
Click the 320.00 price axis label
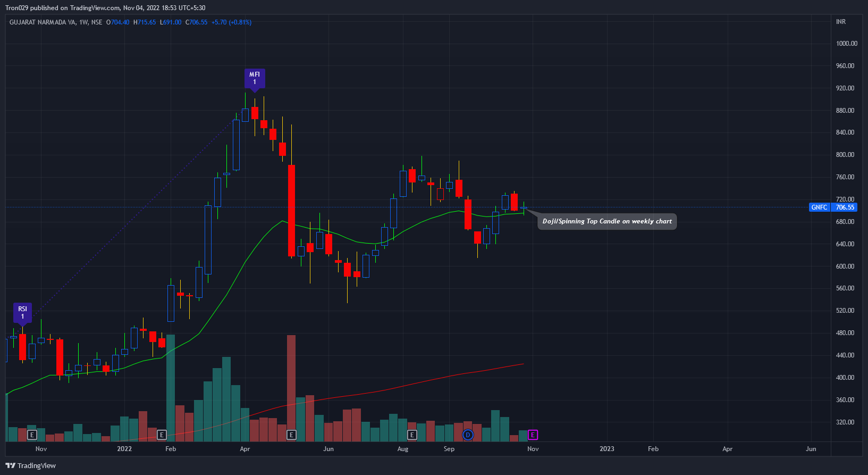[x=845, y=422]
